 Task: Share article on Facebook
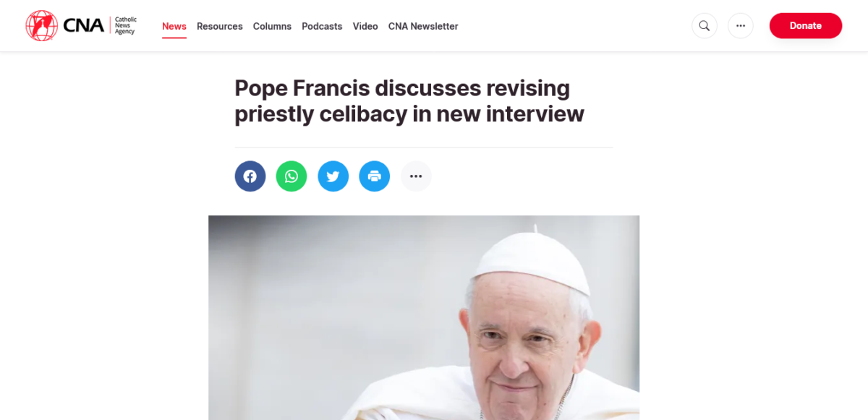250,176
